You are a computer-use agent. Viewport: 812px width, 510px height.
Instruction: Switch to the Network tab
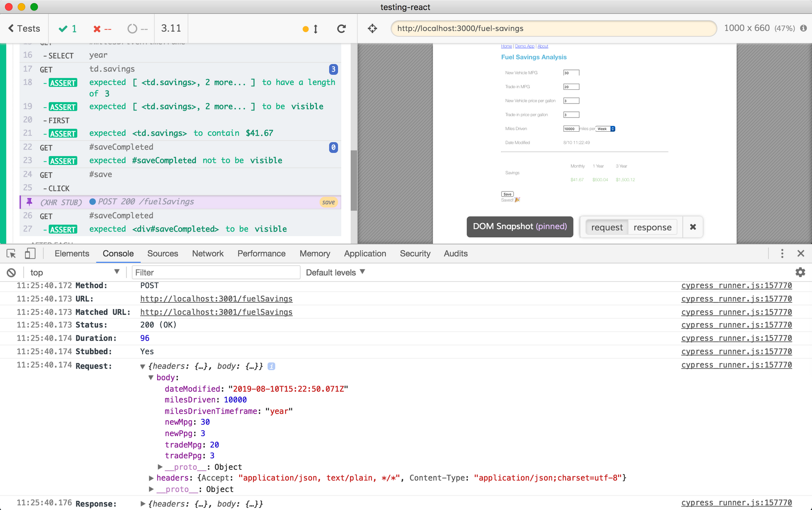[207, 254]
